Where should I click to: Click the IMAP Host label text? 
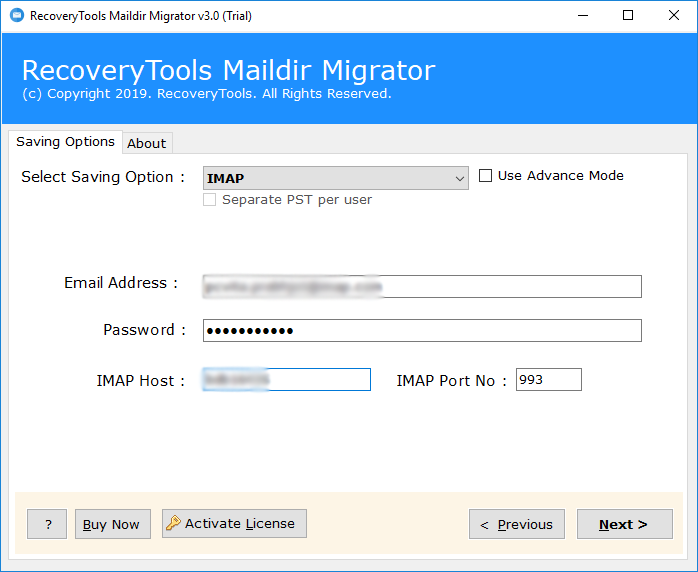pos(140,381)
